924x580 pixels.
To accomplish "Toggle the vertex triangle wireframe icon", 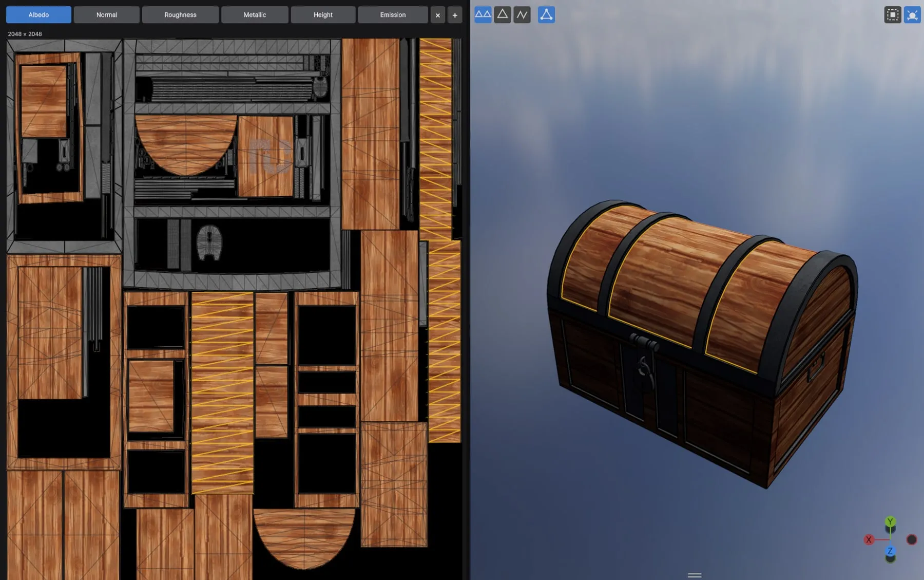I will click(x=546, y=14).
